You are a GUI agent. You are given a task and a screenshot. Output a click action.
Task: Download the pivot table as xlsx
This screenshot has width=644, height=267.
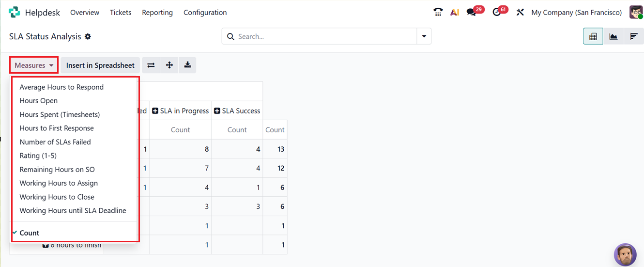click(x=187, y=65)
